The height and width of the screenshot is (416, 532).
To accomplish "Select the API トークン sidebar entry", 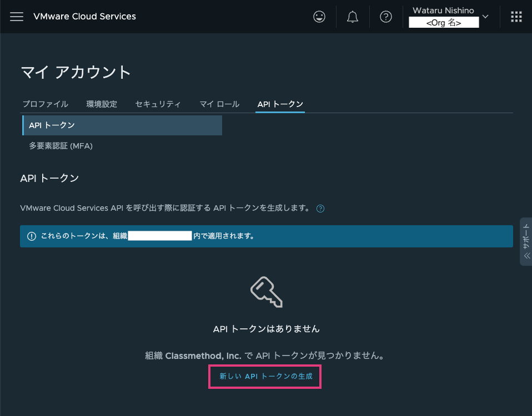I will 52,125.
